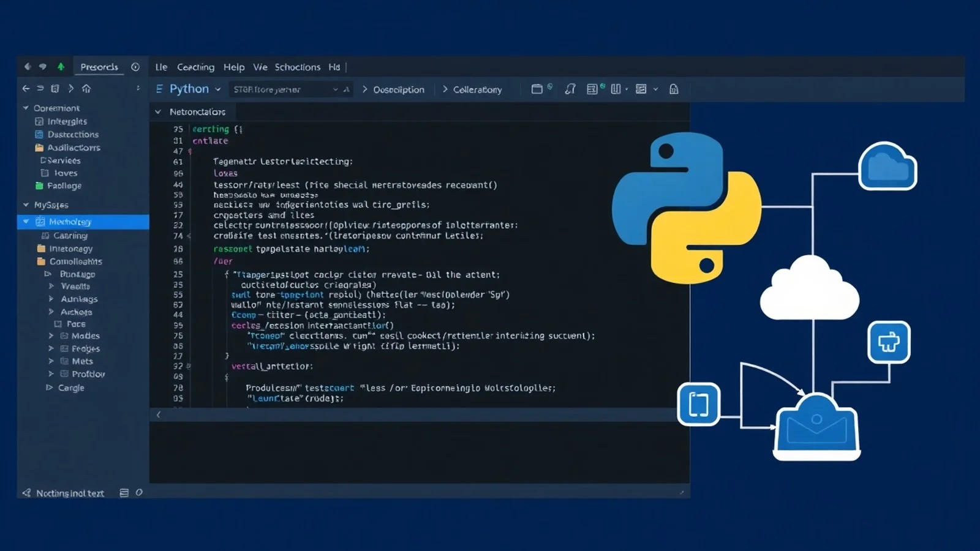
Task: Click the vertical dots icon in sidebar header
Action: (138, 88)
